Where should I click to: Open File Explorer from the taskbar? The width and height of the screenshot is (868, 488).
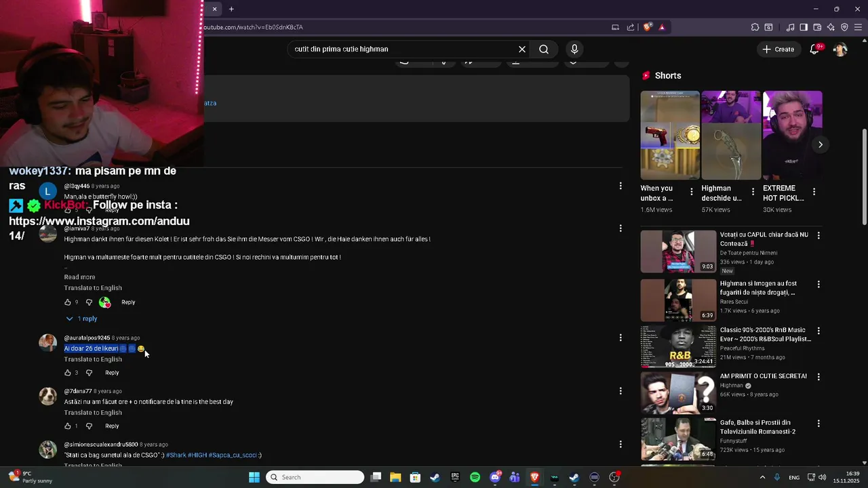(x=395, y=477)
